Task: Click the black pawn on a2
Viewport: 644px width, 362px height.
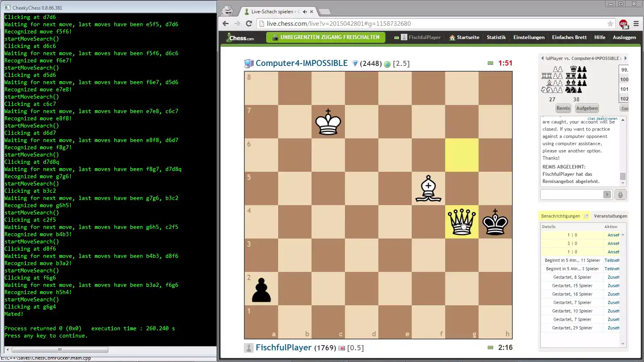Action: (261, 290)
